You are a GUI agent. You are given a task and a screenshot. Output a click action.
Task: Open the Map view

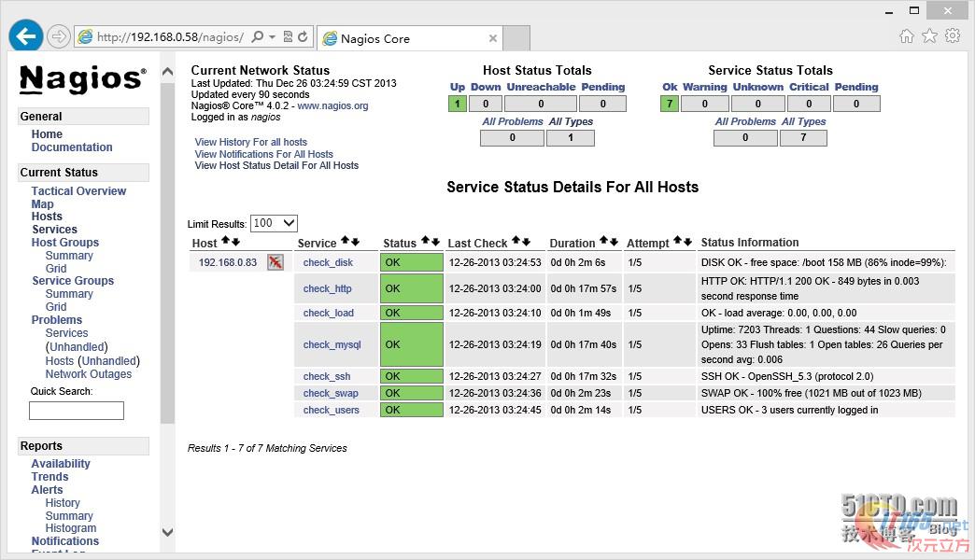42,203
